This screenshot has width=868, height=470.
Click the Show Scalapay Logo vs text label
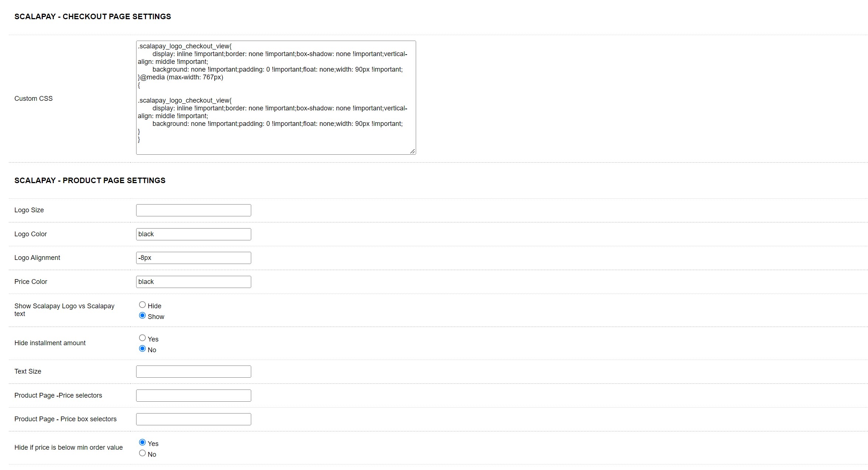(64, 310)
